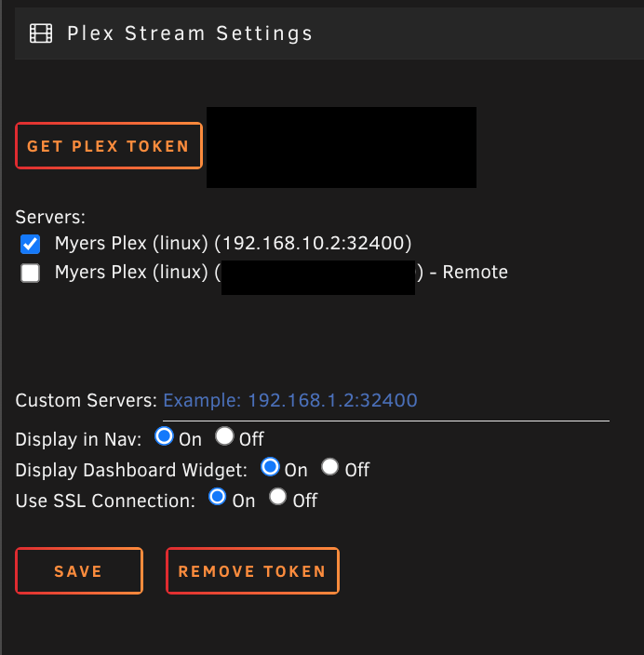Image resolution: width=644 pixels, height=655 pixels.
Task: Click the Display Dashboard Widget label
Action: click(131, 470)
